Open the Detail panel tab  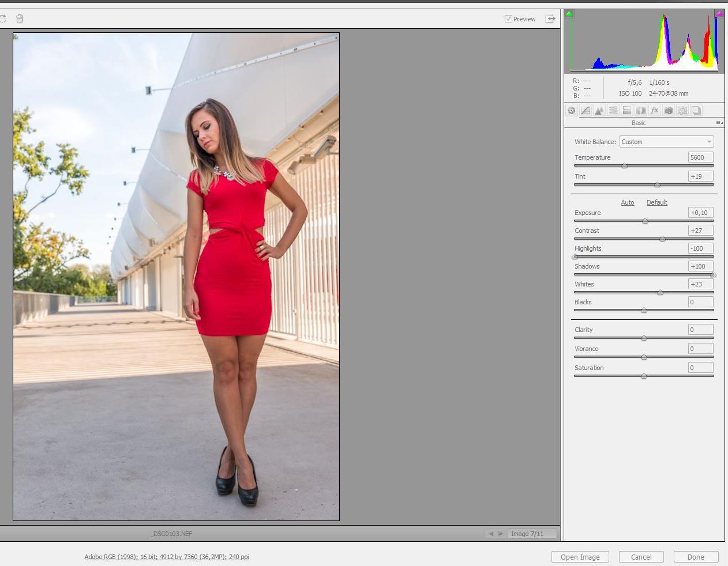[x=599, y=111]
